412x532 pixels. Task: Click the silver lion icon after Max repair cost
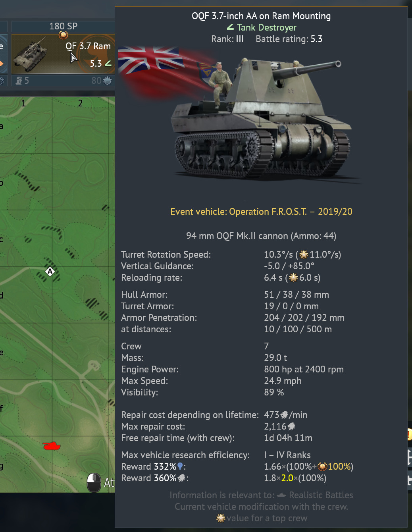(x=291, y=426)
